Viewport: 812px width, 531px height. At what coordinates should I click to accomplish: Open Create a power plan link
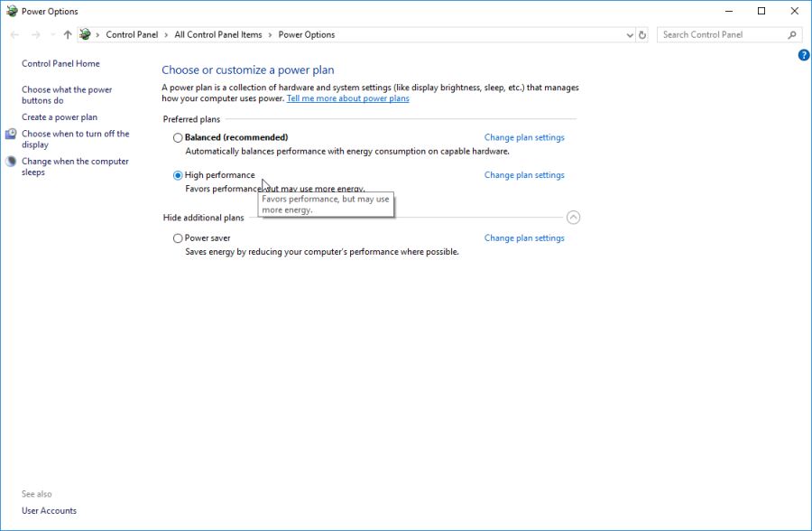click(60, 117)
